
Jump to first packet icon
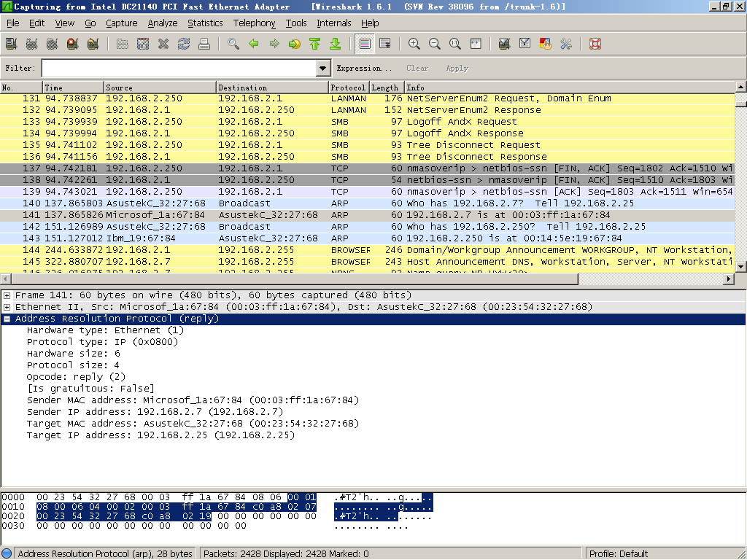tap(315, 44)
